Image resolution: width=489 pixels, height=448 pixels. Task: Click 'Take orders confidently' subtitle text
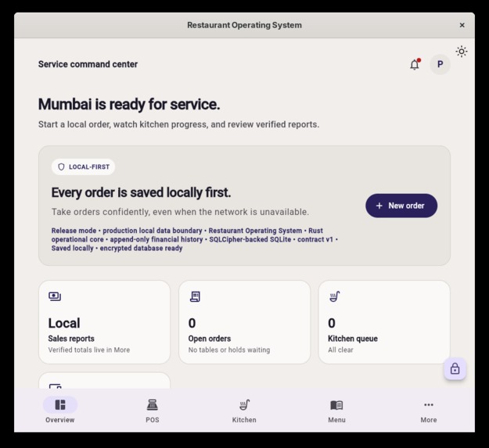pos(180,212)
